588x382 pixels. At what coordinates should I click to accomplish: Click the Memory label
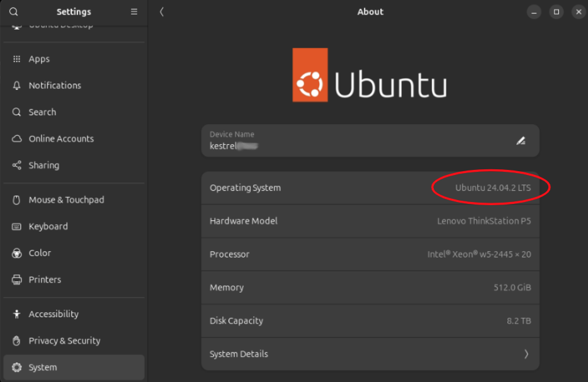pyautogui.click(x=227, y=288)
